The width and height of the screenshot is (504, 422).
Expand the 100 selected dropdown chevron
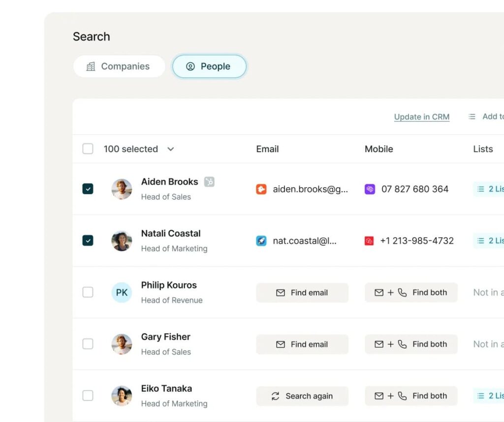[x=171, y=149]
